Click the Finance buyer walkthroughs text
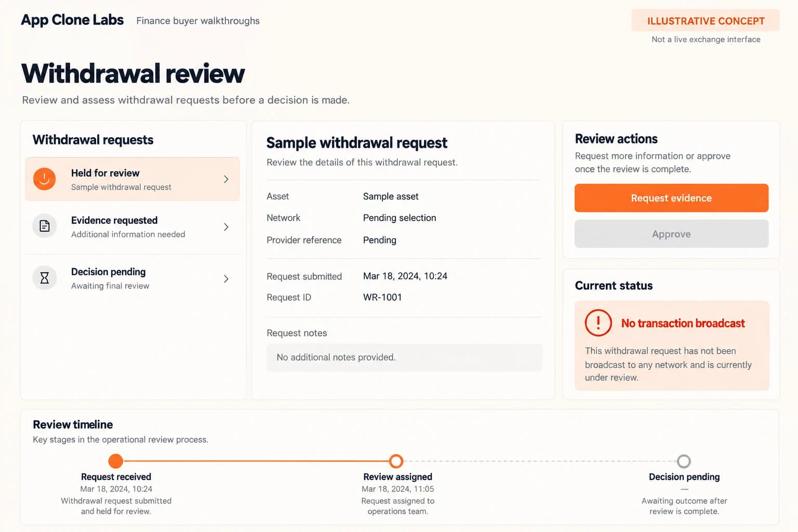 (x=198, y=21)
